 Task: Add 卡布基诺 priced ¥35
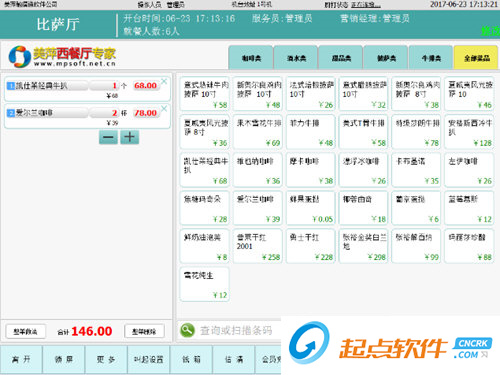416,170
